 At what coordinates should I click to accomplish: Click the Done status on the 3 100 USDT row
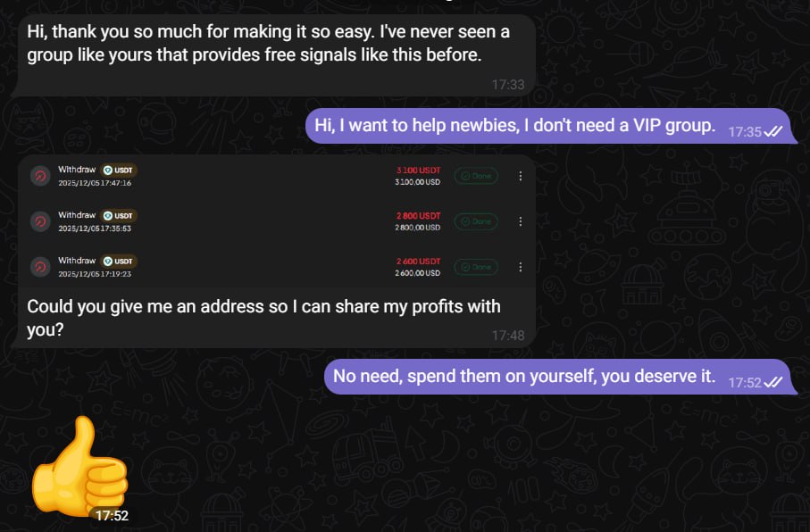tap(476, 176)
